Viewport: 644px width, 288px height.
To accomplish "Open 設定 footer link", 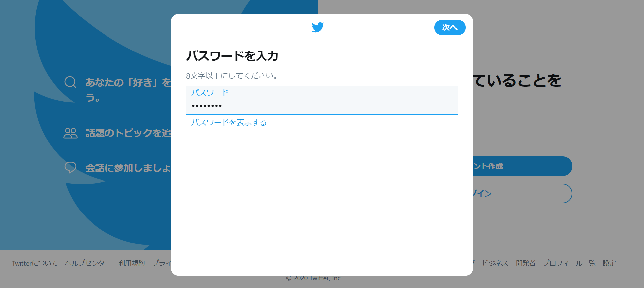I will click(609, 263).
